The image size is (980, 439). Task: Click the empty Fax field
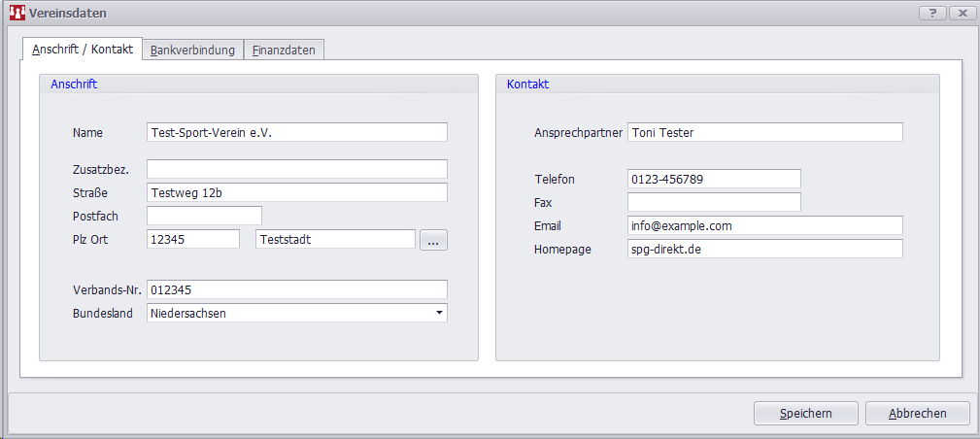[x=714, y=202]
